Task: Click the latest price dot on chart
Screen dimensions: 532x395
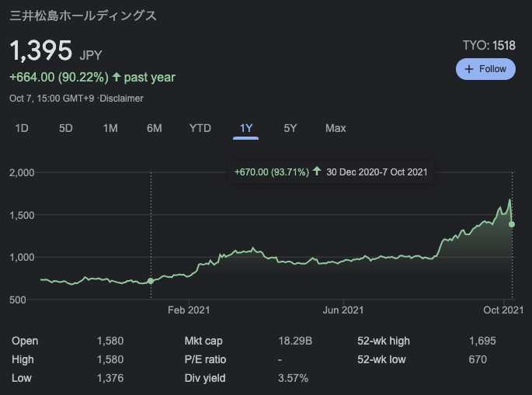Action: (512, 224)
